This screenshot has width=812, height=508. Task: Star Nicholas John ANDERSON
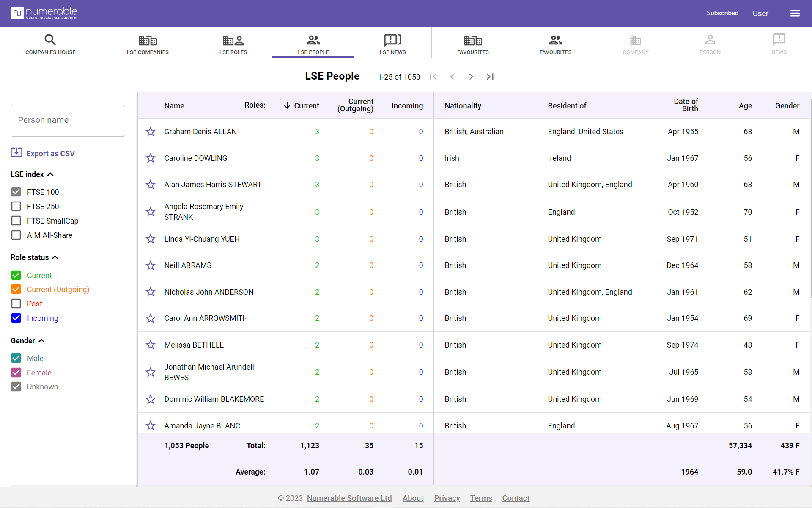click(x=151, y=292)
